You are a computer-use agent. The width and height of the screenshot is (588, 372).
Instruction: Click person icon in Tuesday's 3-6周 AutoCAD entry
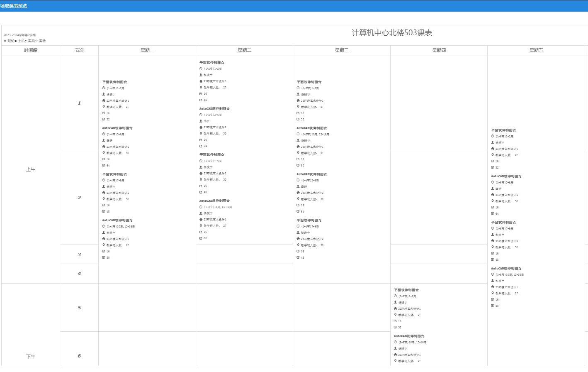(x=201, y=121)
